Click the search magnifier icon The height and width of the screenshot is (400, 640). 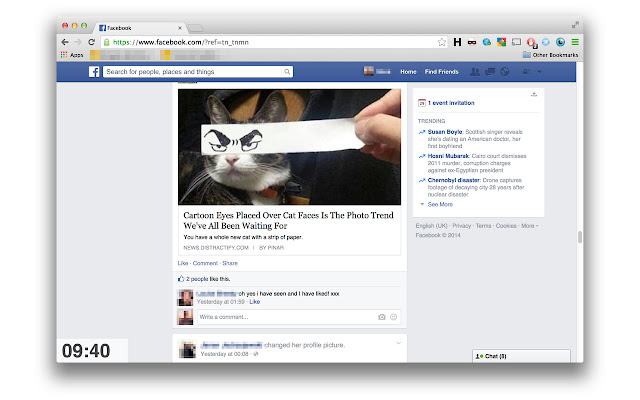[287, 72]
